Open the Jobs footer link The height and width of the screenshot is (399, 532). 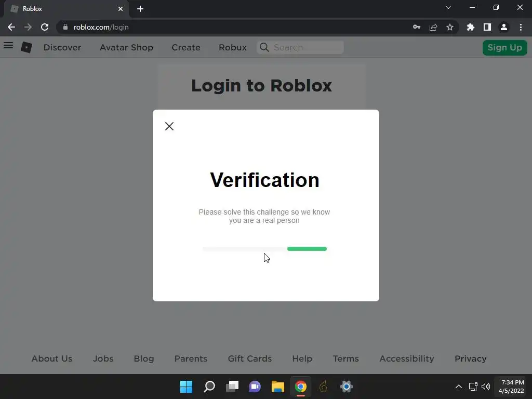point(103,358)
